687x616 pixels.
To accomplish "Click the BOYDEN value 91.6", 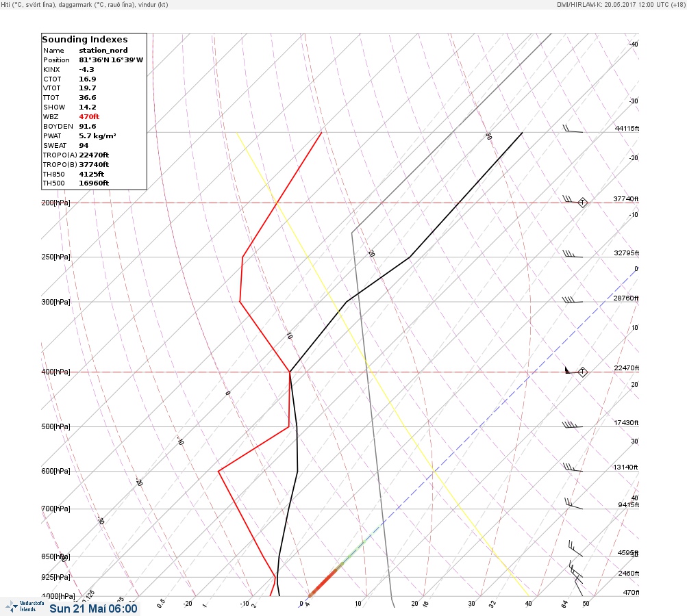I will coord(87,127).
